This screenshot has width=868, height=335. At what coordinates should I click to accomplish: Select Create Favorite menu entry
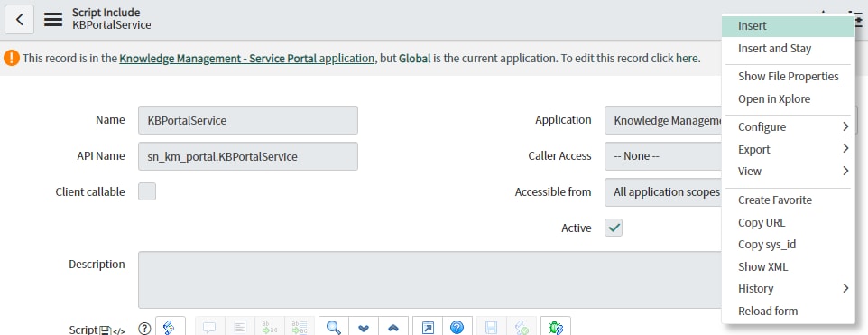click(x=789, y=200)
